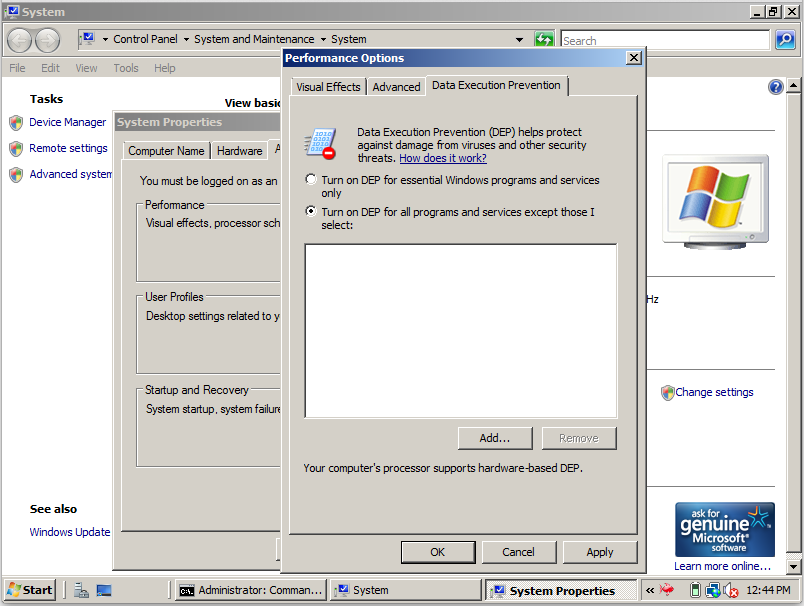The height and width of the screenshot is (606, 804).
Task: Open the View menu
Action: [86, 68]
